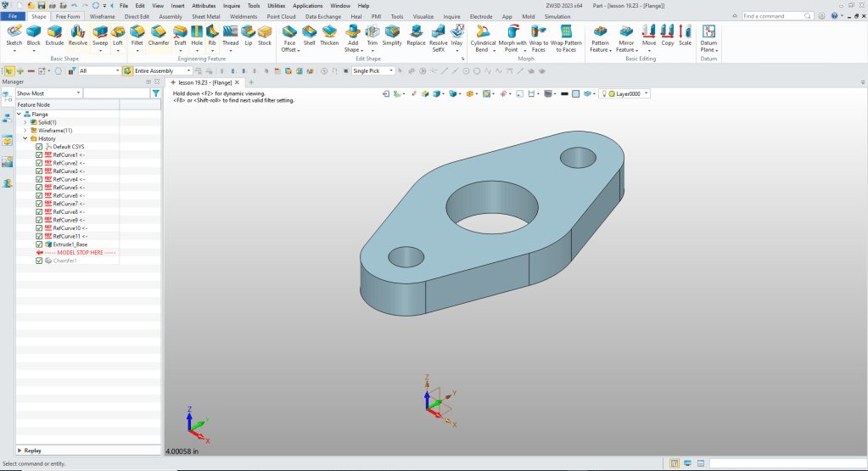This screenshot has height=471, width=868.
Task: Switch to the Sheet Metal tab
Action: click(x=204, y=16)
